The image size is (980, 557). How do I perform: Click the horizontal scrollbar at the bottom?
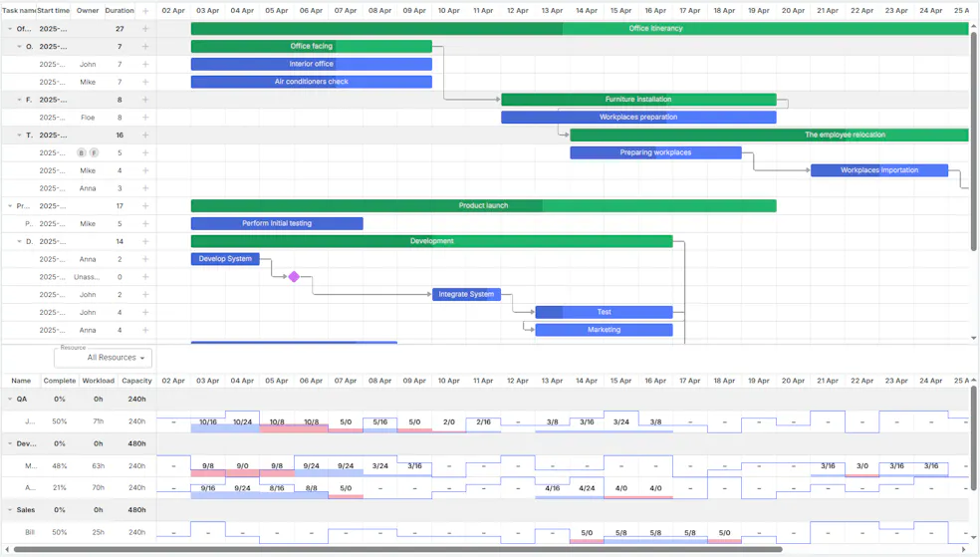tap(397, 549)
